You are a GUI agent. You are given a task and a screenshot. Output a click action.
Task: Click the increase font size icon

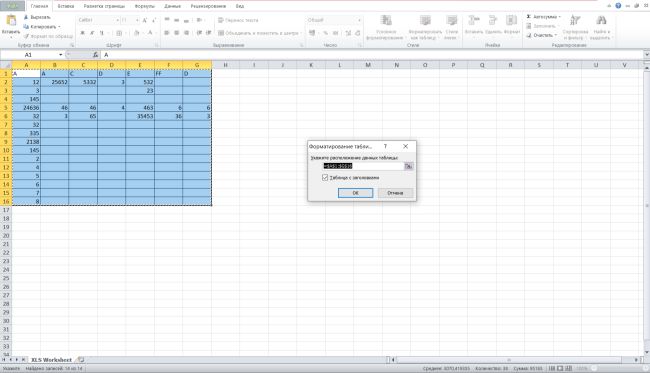click(x=145, y=20)
